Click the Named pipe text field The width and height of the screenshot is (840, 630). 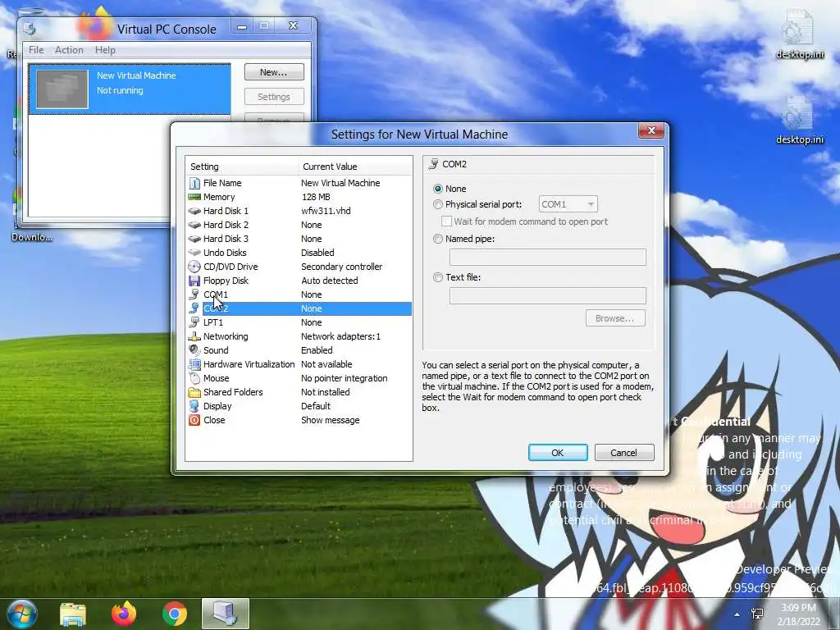click(547, 257)
